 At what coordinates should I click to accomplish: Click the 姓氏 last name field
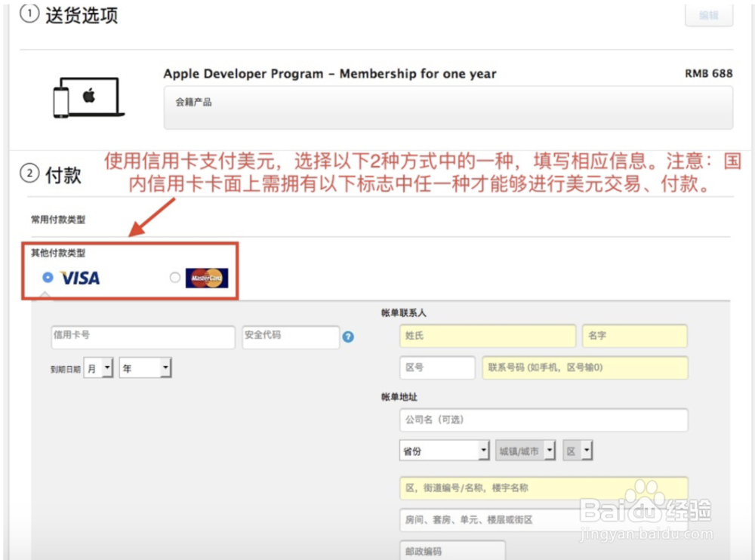487,336
